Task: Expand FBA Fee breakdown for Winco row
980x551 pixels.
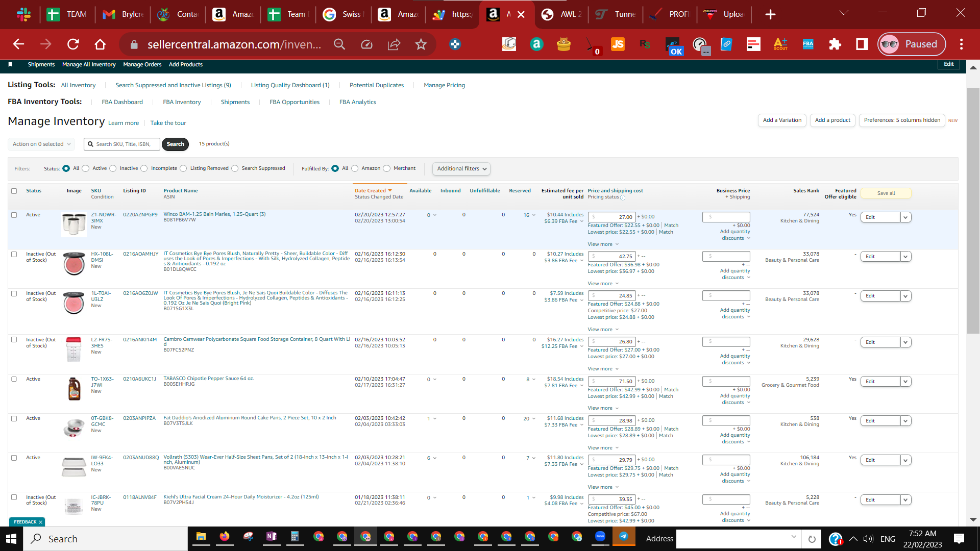Action: 563,221
